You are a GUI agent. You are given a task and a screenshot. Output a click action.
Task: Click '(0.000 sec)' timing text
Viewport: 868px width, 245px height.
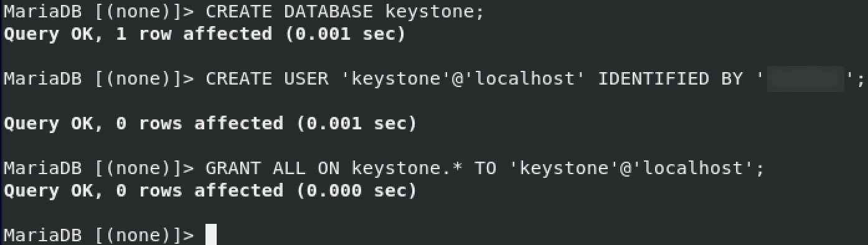pos(356,190)
